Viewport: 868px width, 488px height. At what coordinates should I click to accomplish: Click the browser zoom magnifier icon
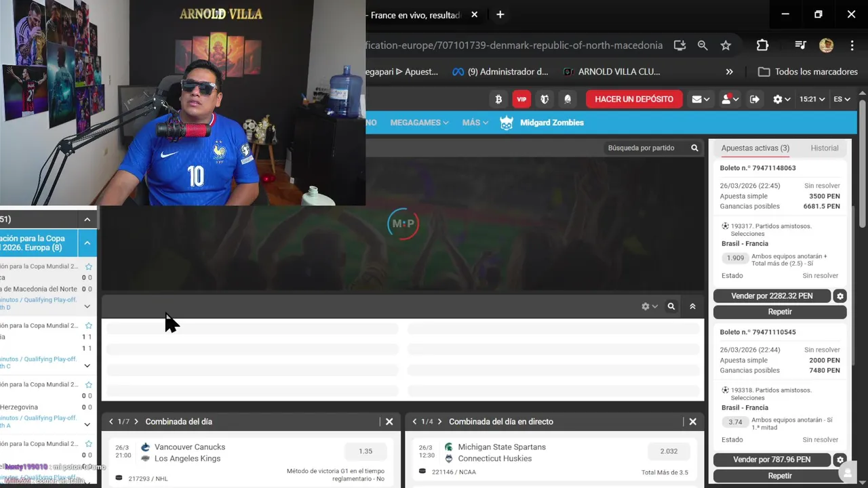click(703, 45)
